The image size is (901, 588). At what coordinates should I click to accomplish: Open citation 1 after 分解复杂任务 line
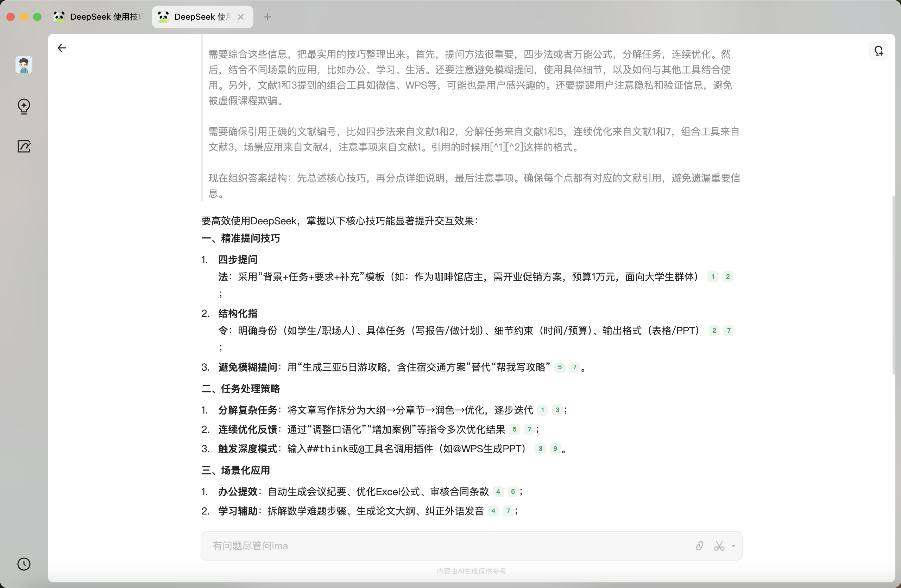542,410
